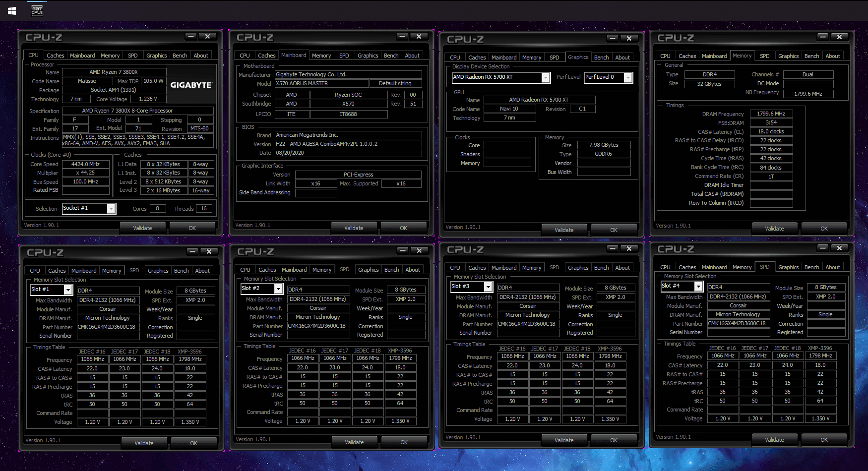Click the LPCIO value IT8688
868x471 pixels.
[x=349, y=115]
